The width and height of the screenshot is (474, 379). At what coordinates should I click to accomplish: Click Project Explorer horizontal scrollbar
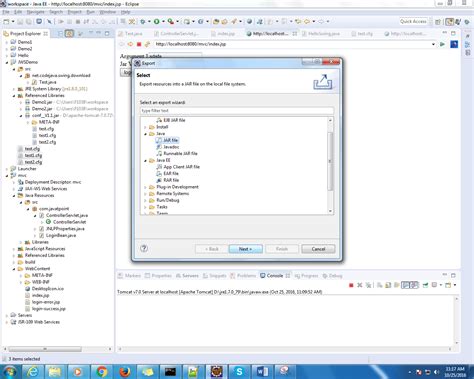click(x=45, y=349)
